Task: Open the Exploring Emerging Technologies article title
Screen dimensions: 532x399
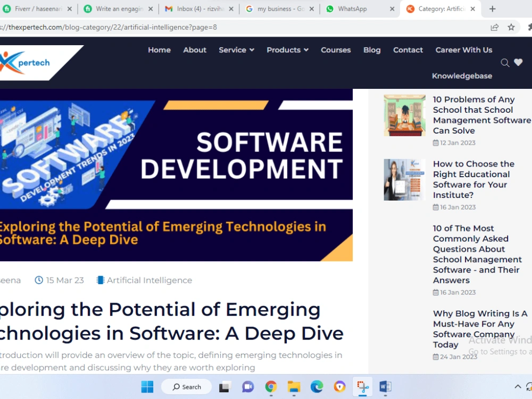Action: [x=172, y=321]
